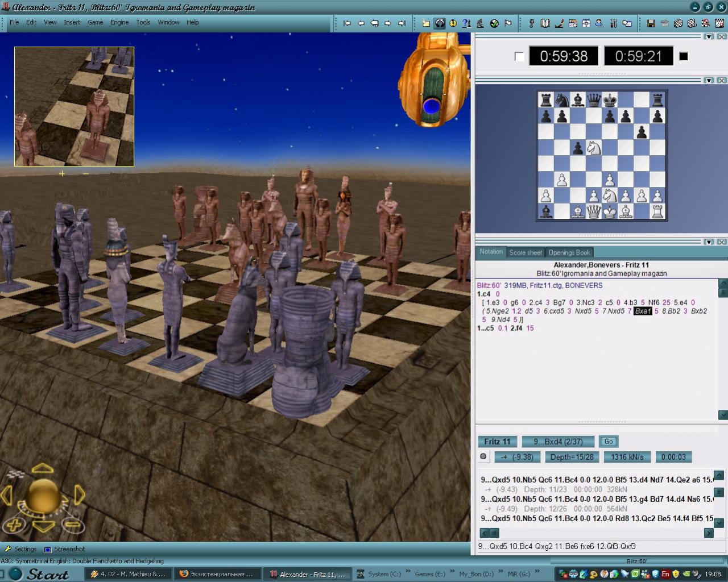The height and width of the screenshot is (582, 728).
Task: Click the Depth=15/28 engine display
Action: pos(571,457)
